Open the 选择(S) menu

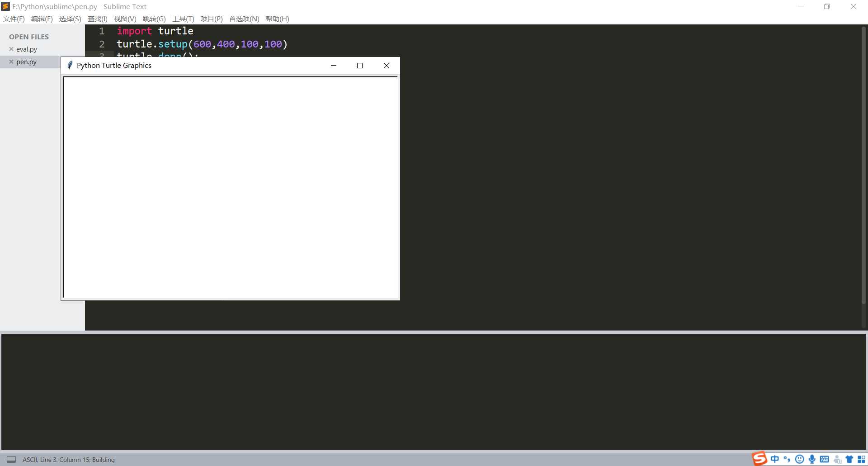(x=70, y=19)
